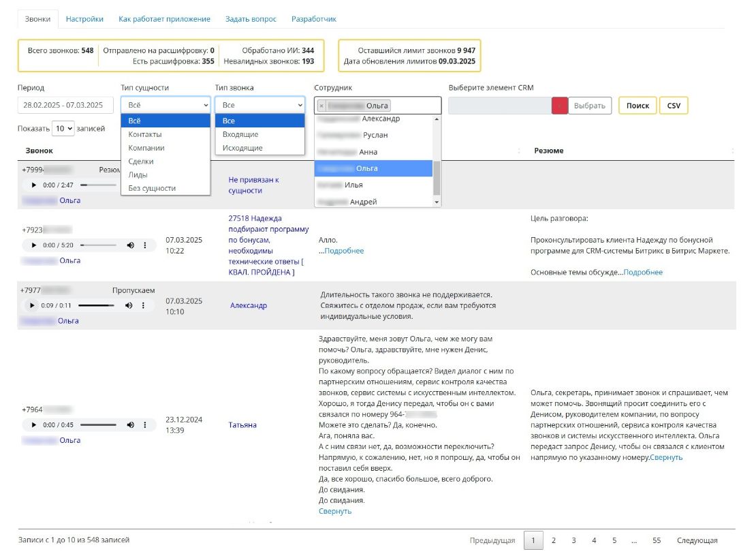The height and width of the screenshot is (556, 756).
Task: Choose Сделки in entity type list
Action: [166, 161]
